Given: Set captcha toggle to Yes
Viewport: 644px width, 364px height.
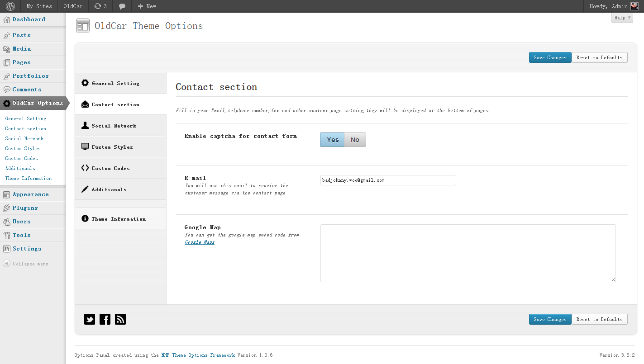Looking at the screenshot, I should click(x=333, y=140).
